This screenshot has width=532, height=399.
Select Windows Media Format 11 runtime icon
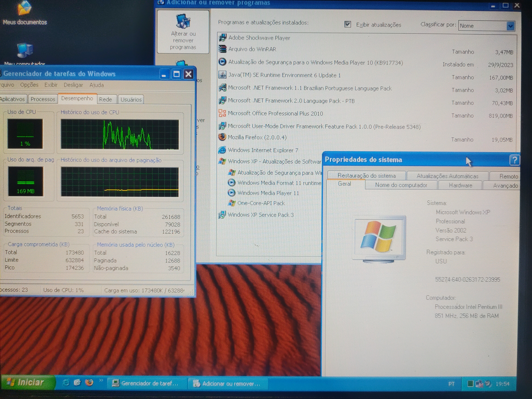(x=231, y=183)
